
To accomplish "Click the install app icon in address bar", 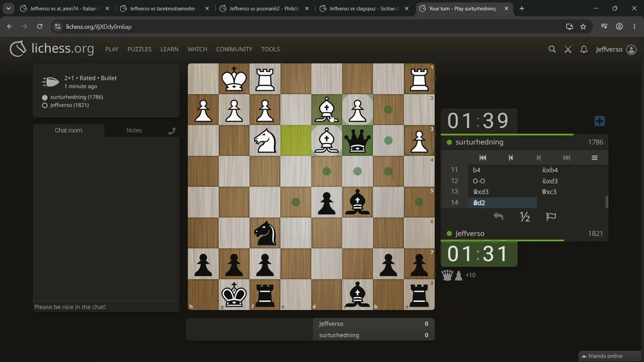I will tap(570, 27).
